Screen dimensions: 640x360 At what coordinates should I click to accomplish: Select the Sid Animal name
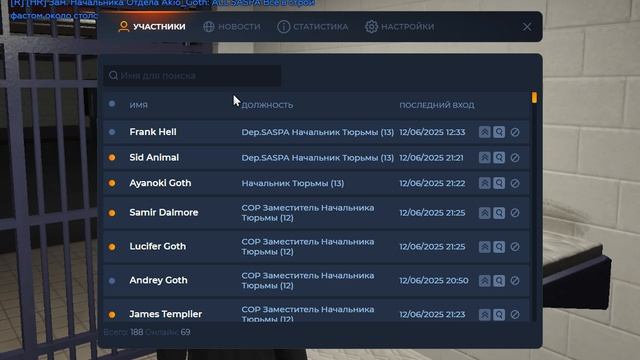point(154,158)
